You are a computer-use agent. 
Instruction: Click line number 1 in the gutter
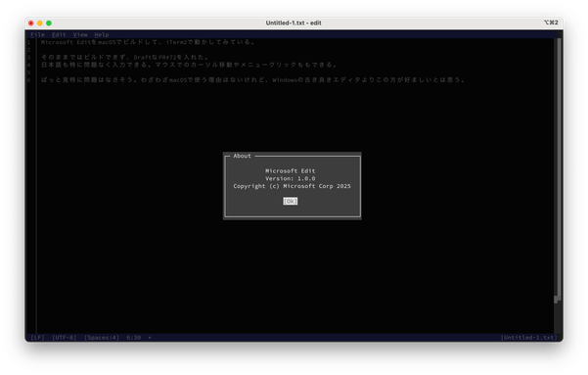28,42
